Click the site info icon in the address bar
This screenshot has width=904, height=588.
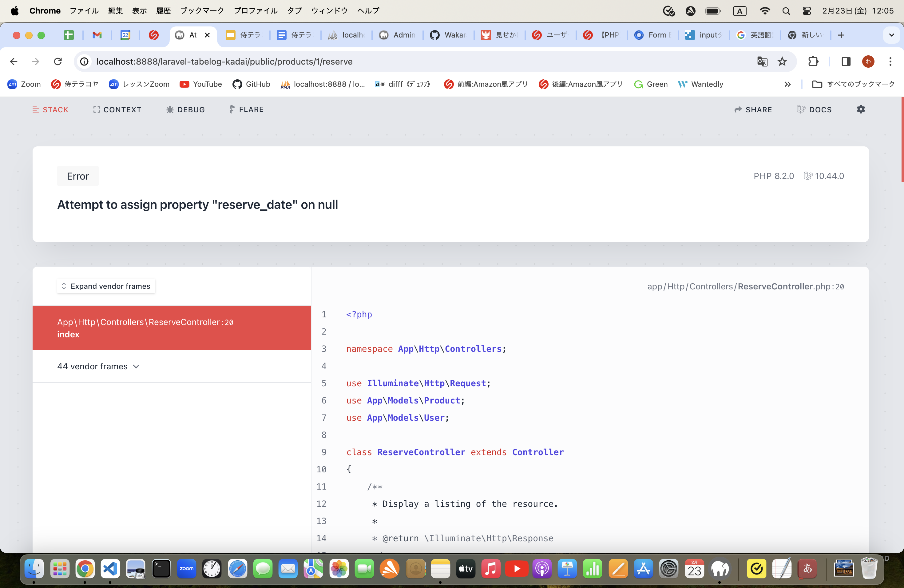(x=84, y=61)
